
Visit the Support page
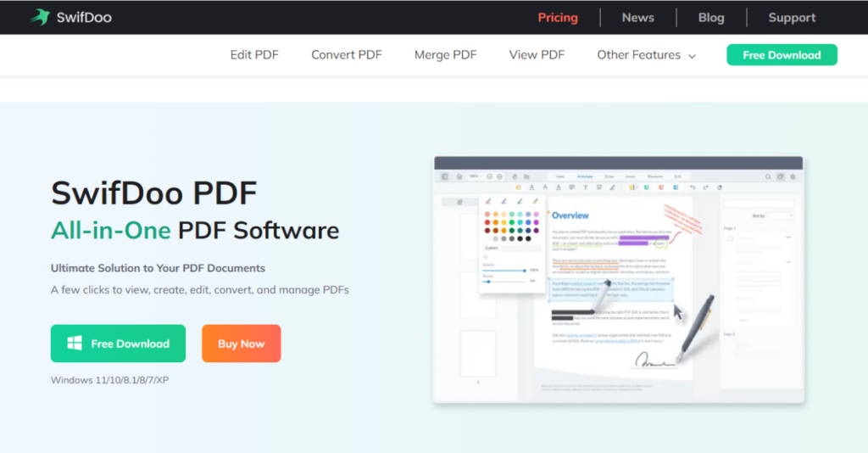click(792, 17)
